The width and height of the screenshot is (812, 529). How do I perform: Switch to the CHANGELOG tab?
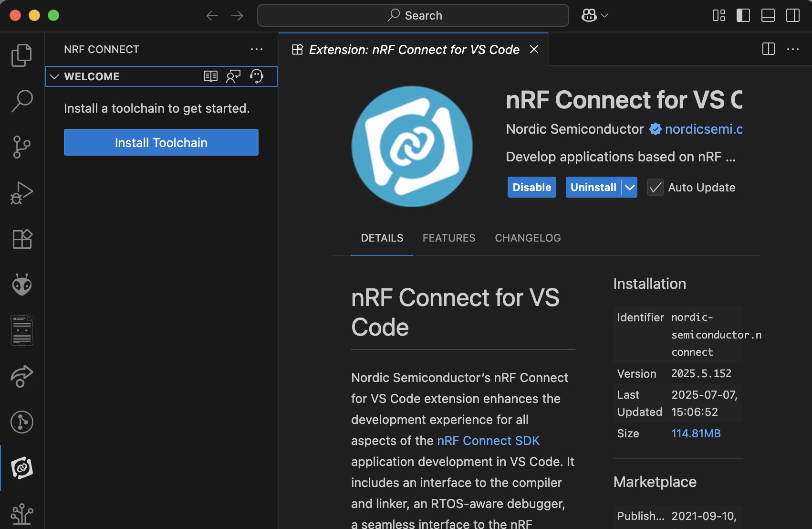(x=528, y=238)
